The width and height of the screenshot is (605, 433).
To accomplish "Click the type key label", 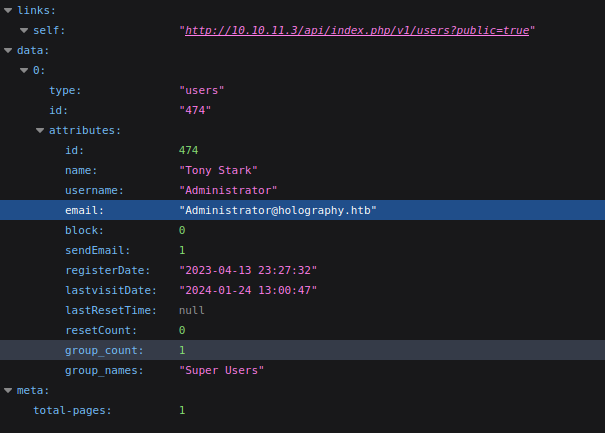I will pos(65,90).
